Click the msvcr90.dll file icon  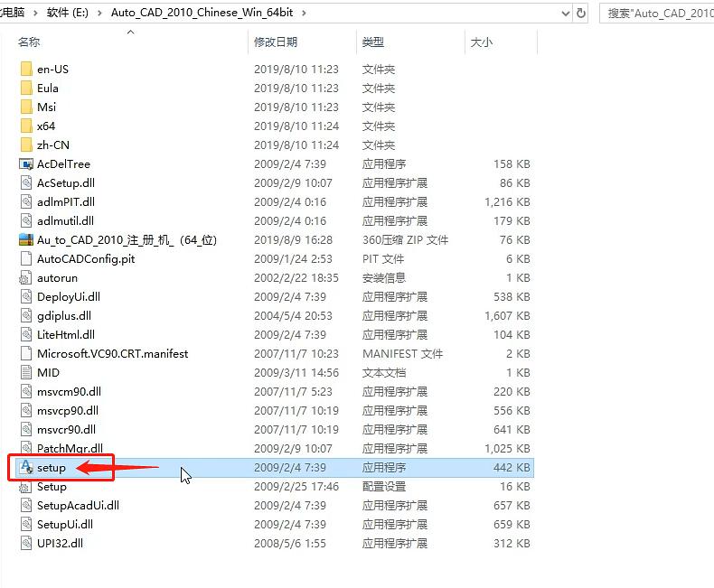tap(26, 430)
